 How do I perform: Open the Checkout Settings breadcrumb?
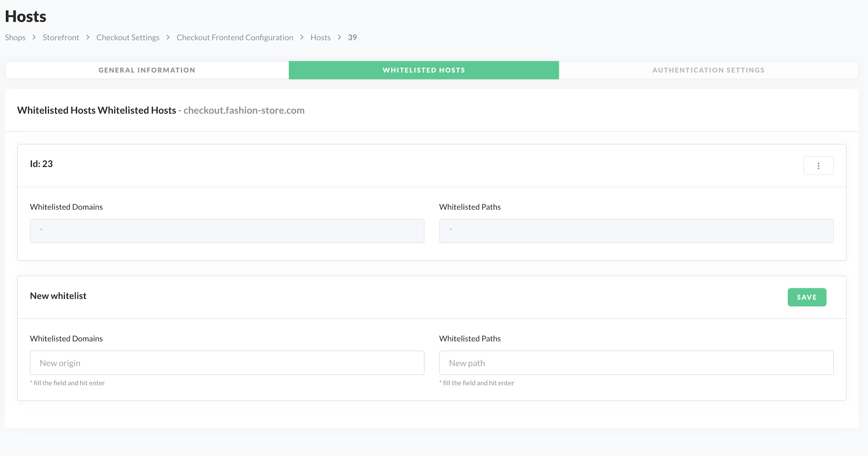point(128,37)
